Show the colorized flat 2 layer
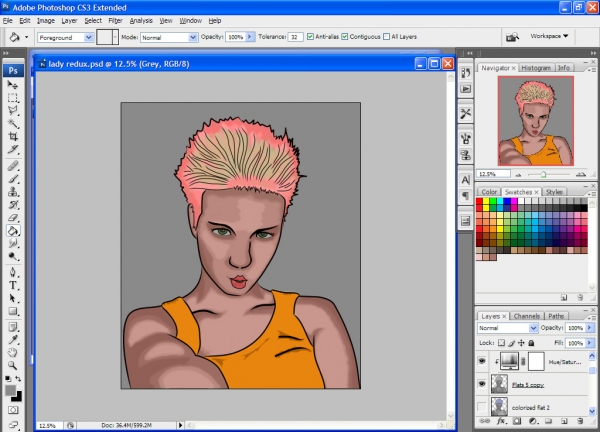 point(482,407)
